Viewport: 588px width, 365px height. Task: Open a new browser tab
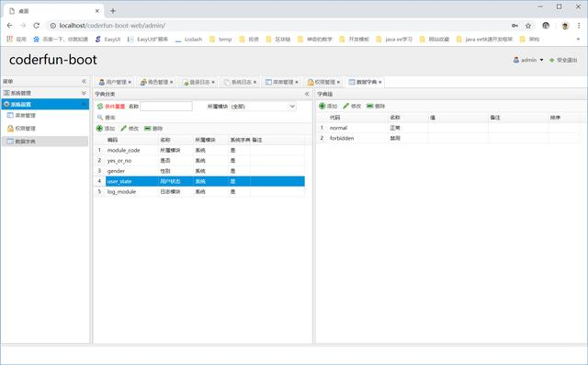coord(113,11)
